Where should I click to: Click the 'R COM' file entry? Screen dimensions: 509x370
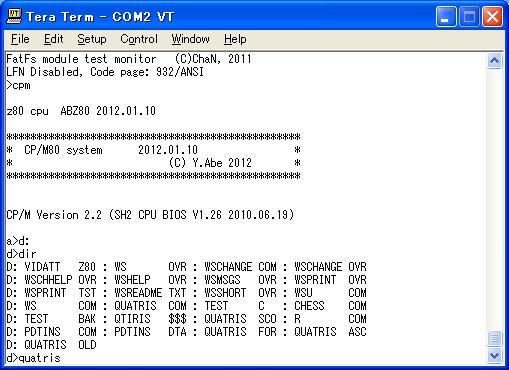coord(330,319)
